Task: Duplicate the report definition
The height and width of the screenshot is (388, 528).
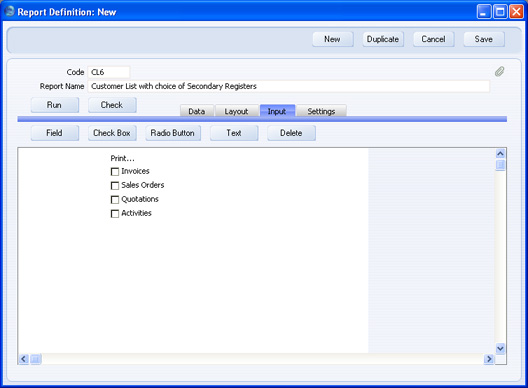Action: pyautogui.click(x=383, y=39)
